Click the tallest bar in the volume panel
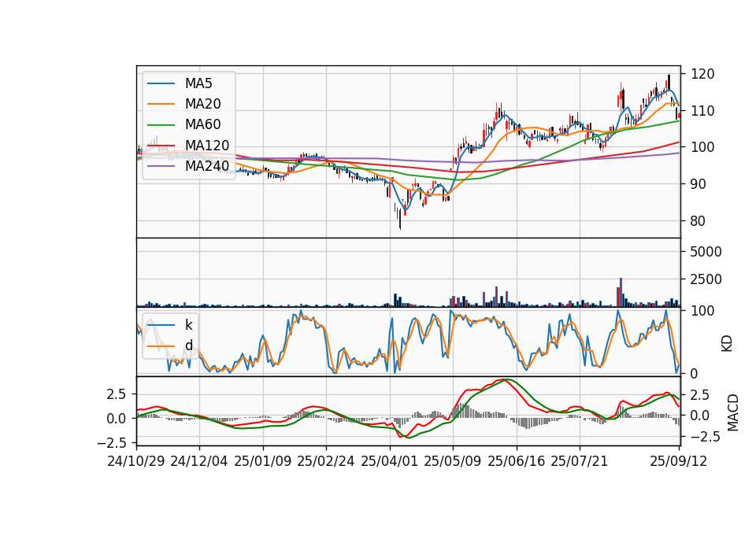 pos(621,293)
